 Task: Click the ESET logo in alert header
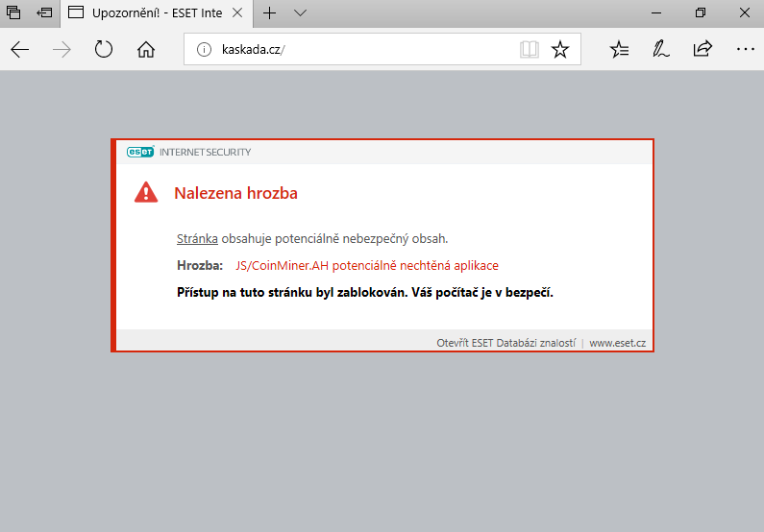click(140, 152)
